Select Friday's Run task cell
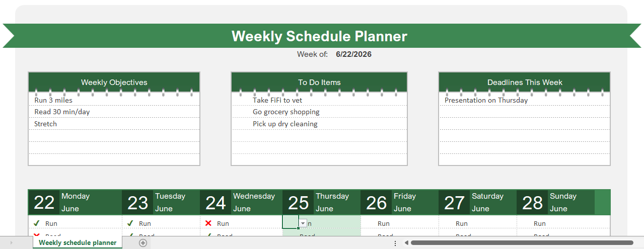Viewport: 644px width, 249px height. 400,223
